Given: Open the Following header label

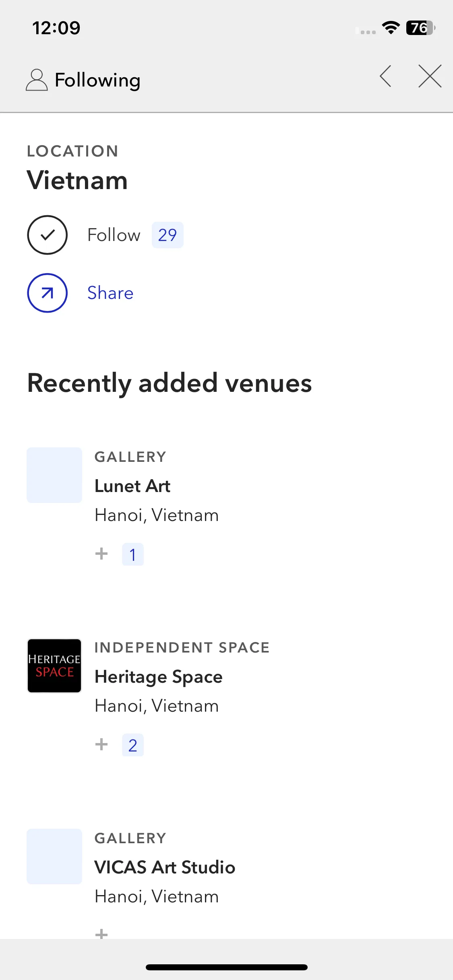Looking at the screenshot, I should (x=97, y=80).
